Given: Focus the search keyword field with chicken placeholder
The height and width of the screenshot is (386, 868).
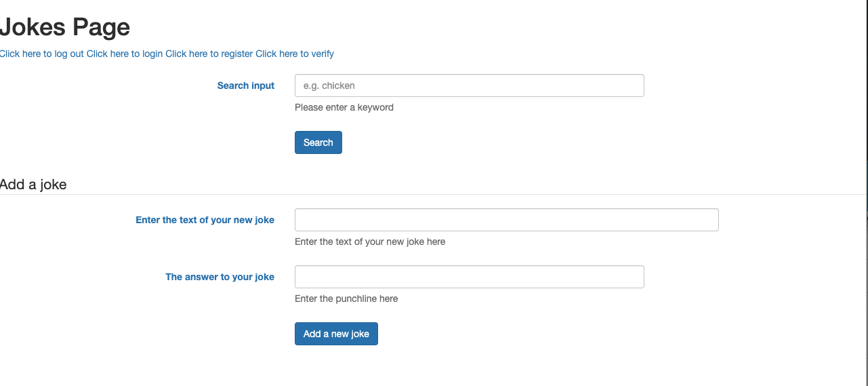Looking at the screenshot, I should (469, 85).
